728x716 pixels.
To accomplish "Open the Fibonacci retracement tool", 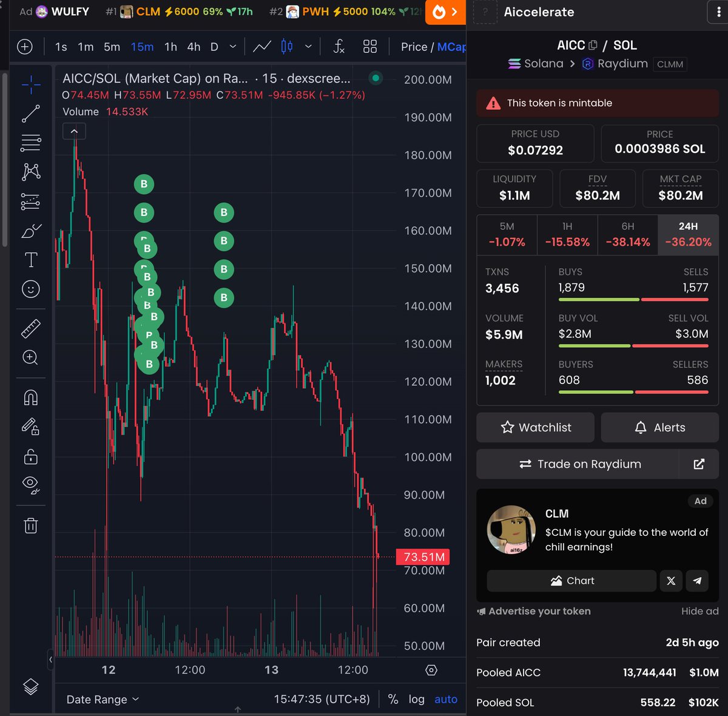I will [31, 143].
